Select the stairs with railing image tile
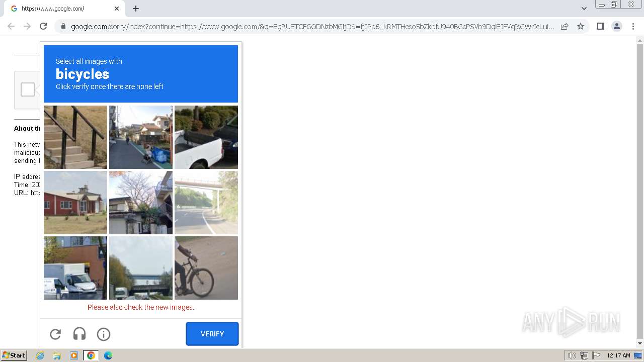 pyautogui.click(x=75, y=137)
